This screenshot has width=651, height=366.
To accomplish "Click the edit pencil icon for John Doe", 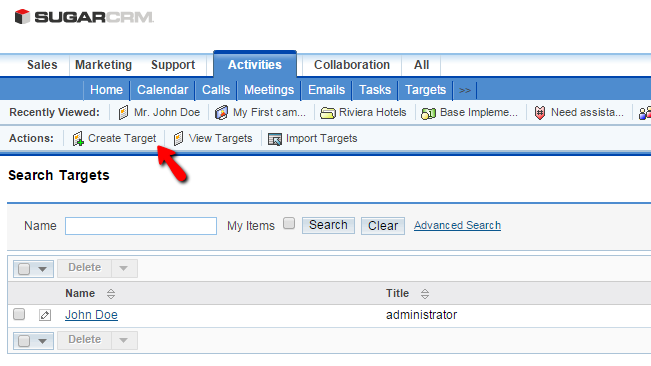I will click(45, 315).
